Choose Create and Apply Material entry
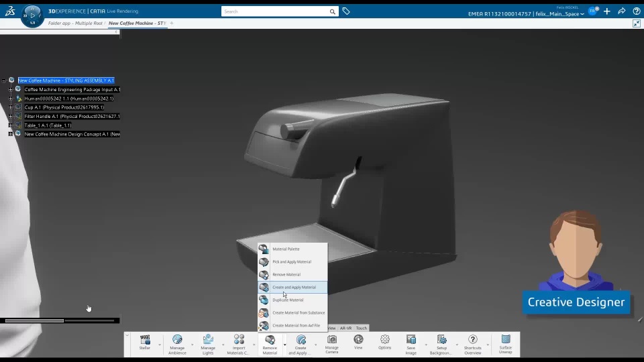 [292, 288]
